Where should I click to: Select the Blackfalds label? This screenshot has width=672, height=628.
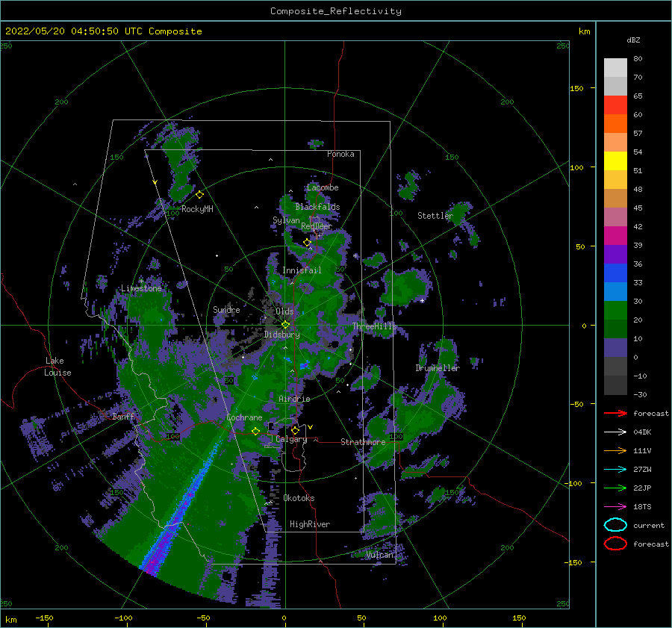317,207
